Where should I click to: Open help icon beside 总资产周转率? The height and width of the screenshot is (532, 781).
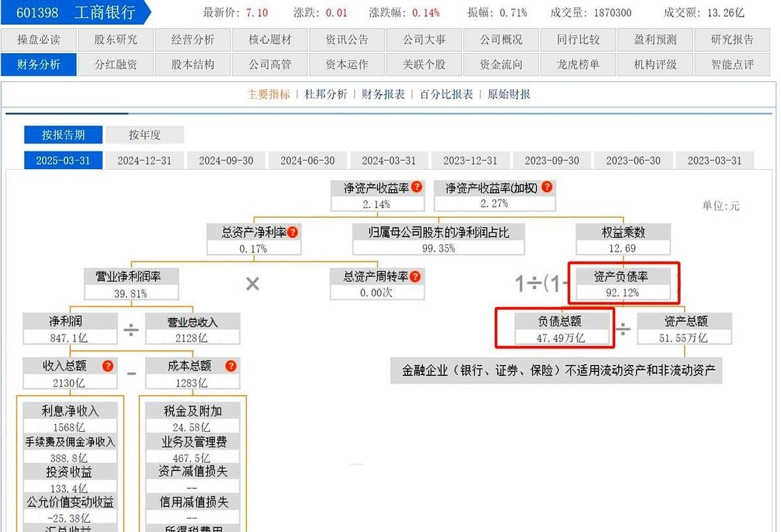(x=415, y=276)
